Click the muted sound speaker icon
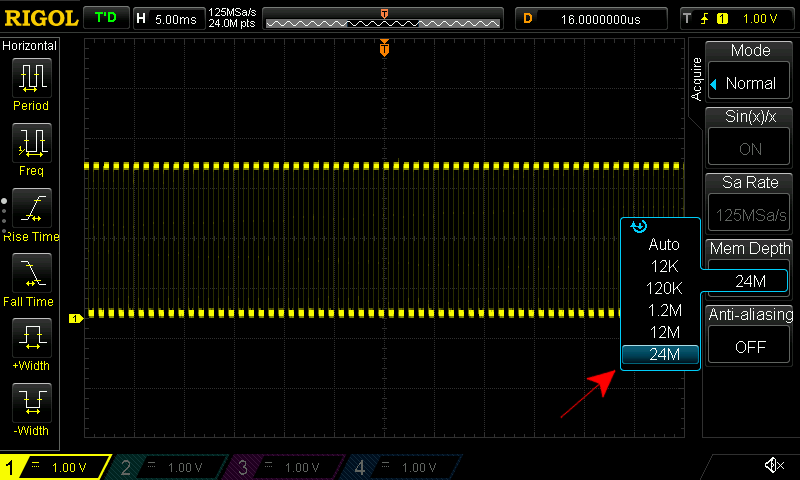Image resolution: width=800 pixels, height=480 pixels. click(774, 465)
